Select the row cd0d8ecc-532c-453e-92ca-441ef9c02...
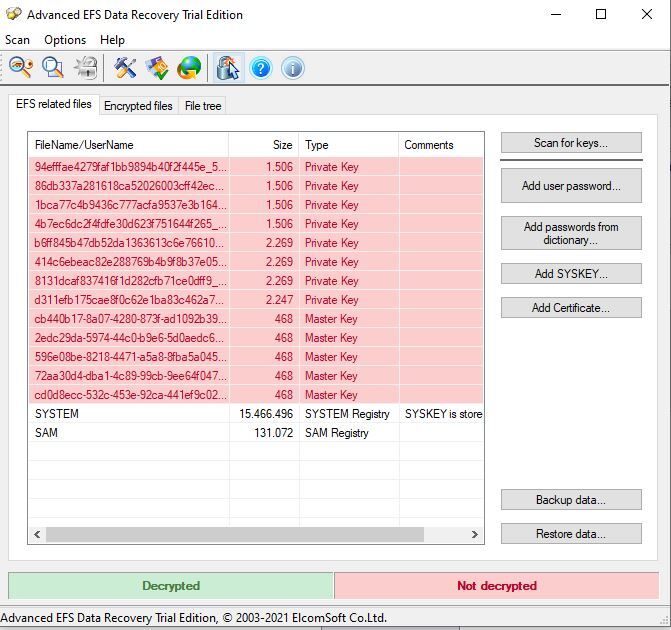 point(256,394)
